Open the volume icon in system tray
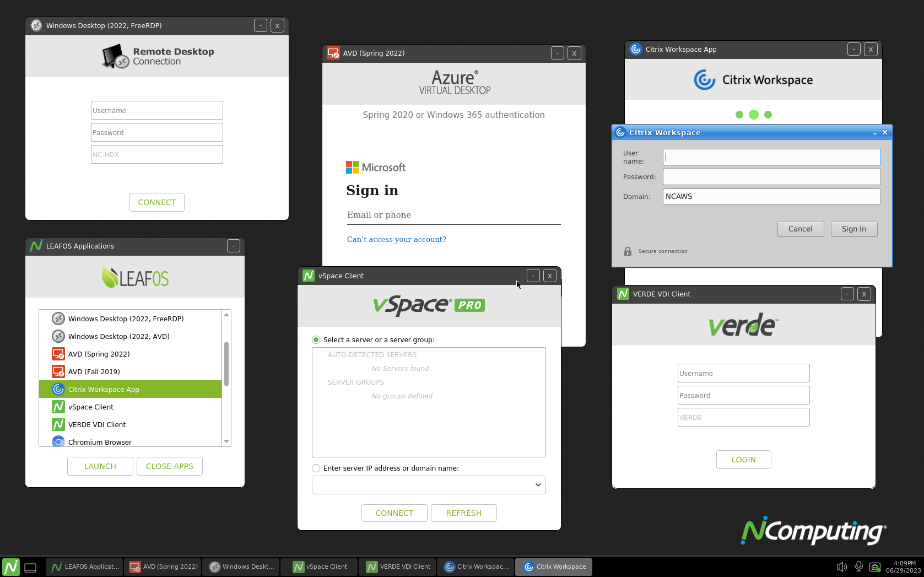 point(842,567)
